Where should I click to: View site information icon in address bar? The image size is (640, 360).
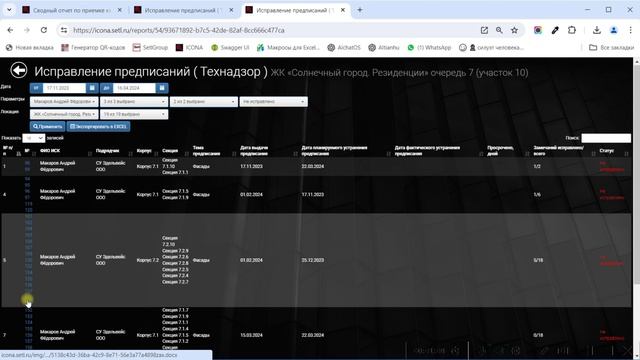pyautogui.click(x=64, y=30)
